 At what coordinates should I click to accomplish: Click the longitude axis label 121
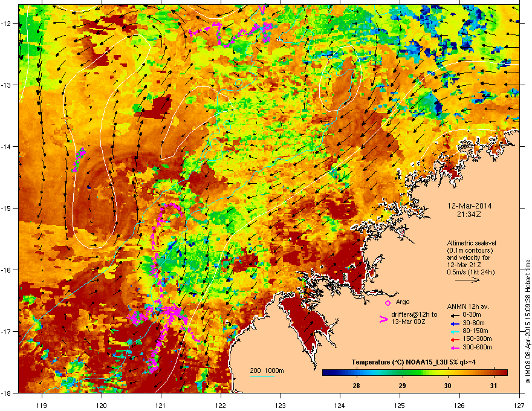[x=161, y=405]
